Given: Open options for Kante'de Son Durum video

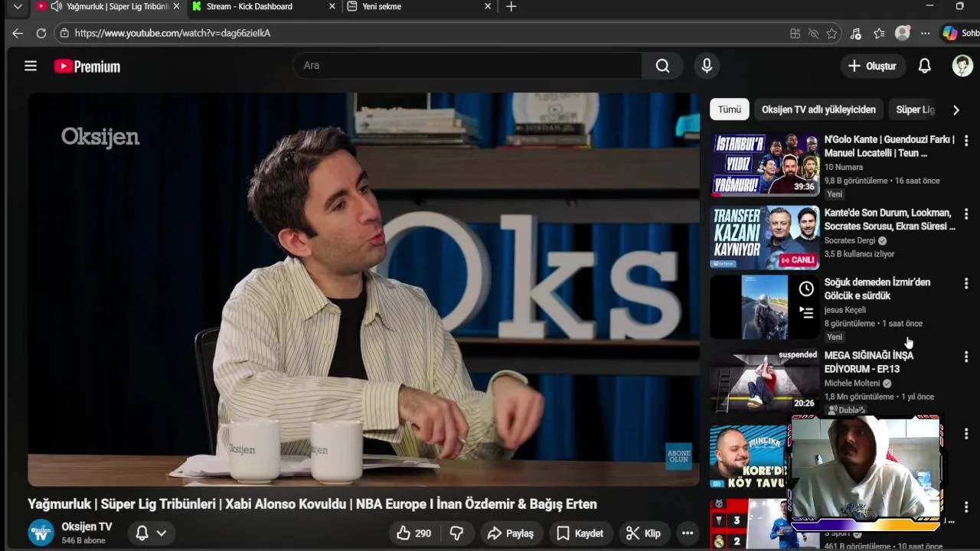Looking at the screenshot, I should click(x=966, y=214).
